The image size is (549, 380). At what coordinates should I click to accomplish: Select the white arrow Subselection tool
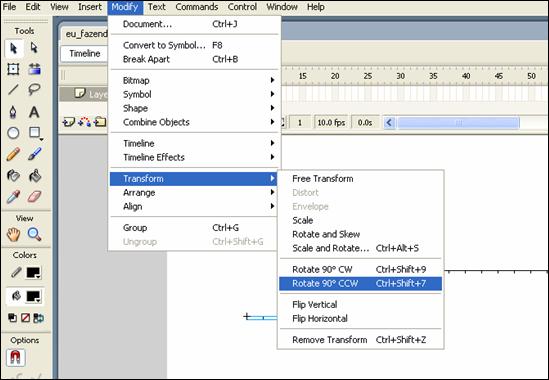[x=34, y=48]
